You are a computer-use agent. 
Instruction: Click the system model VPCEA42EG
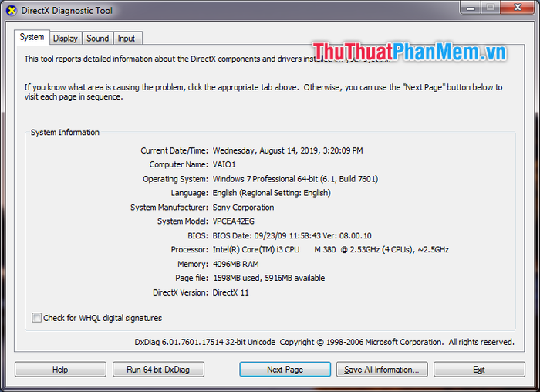[x=234, y=221]
